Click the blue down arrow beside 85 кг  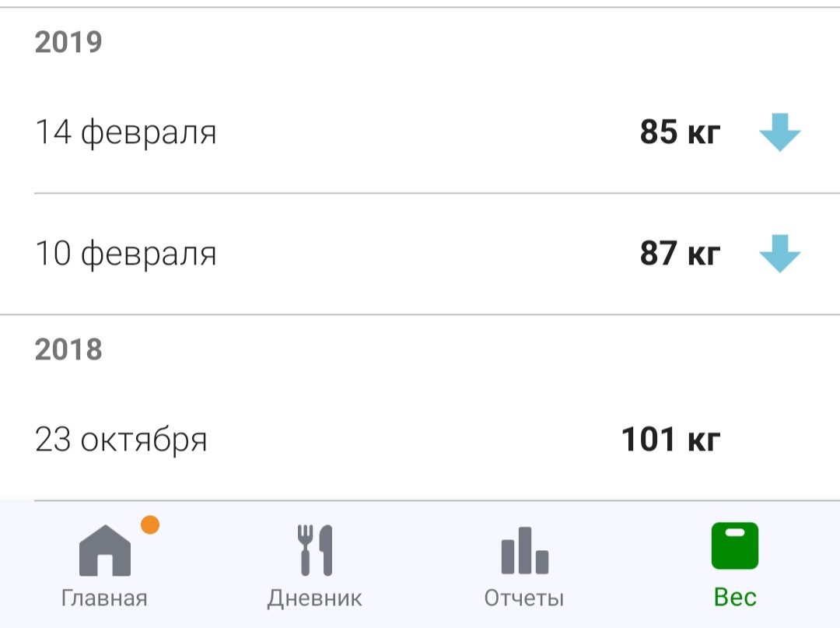tap(779, 132)
